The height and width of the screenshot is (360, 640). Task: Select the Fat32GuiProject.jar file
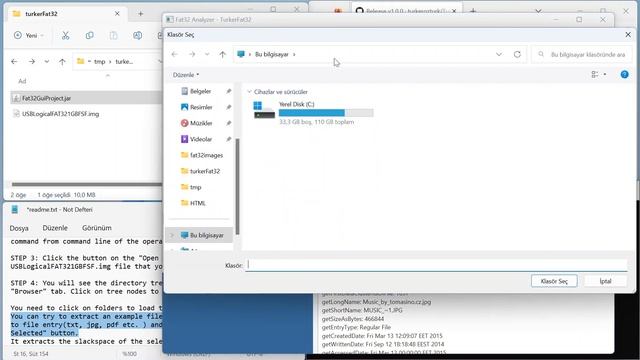click(86, 98)
